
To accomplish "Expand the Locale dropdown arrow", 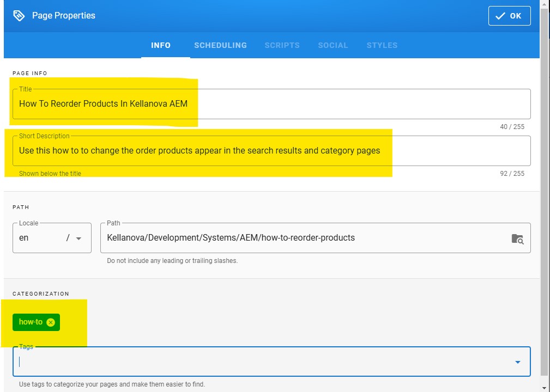I will [79, 238].
